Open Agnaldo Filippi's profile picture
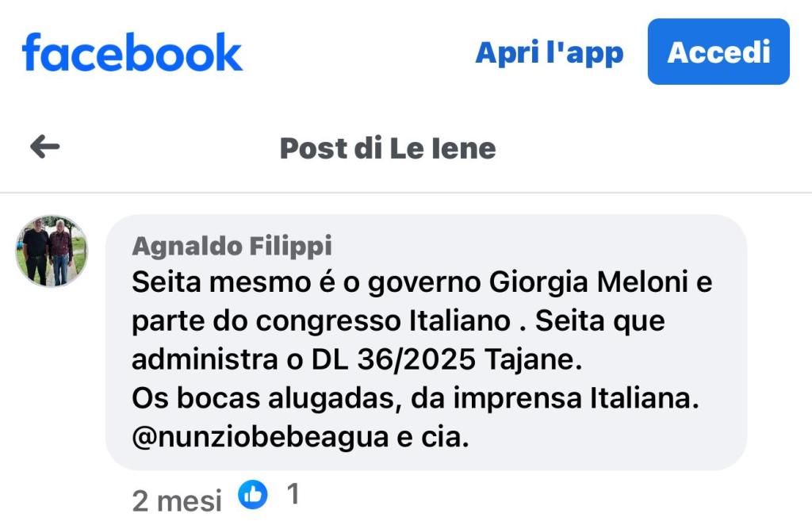812x529 pixels. (x=52, y=251)
